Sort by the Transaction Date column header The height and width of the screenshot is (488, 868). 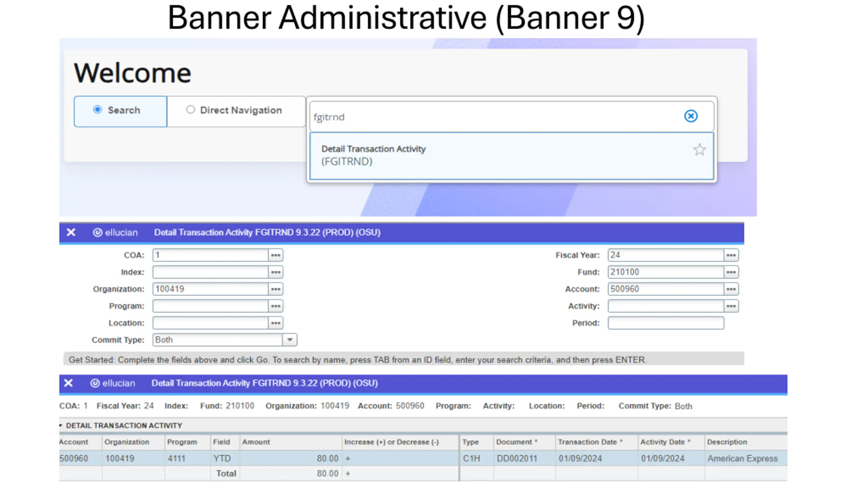click(590, 442)
